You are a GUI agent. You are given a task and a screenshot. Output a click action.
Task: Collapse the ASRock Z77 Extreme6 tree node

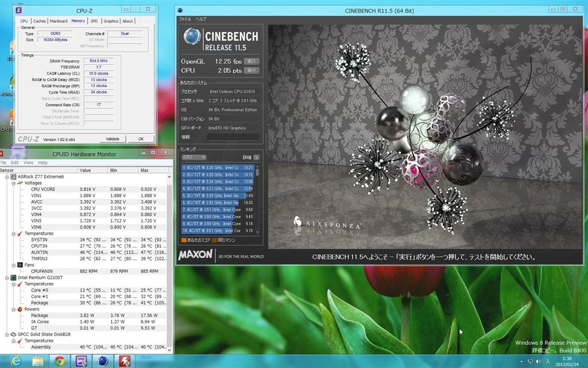tap(7, 176)
